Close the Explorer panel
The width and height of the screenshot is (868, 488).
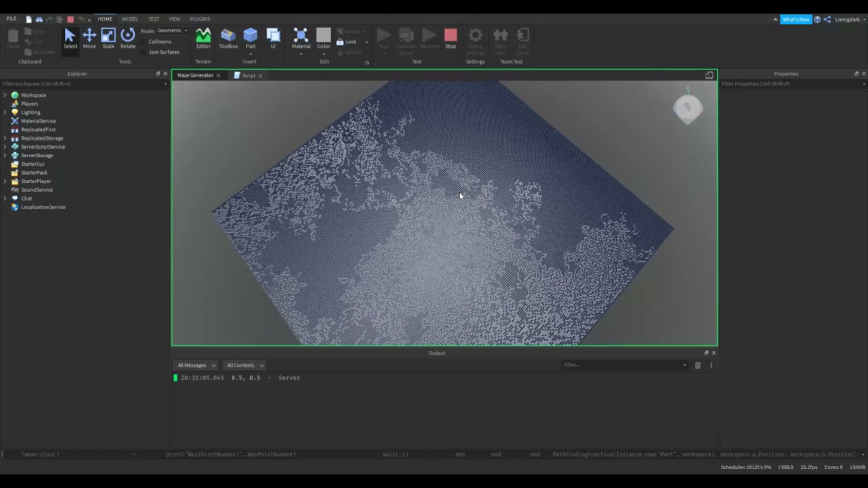tap(165, 74)
